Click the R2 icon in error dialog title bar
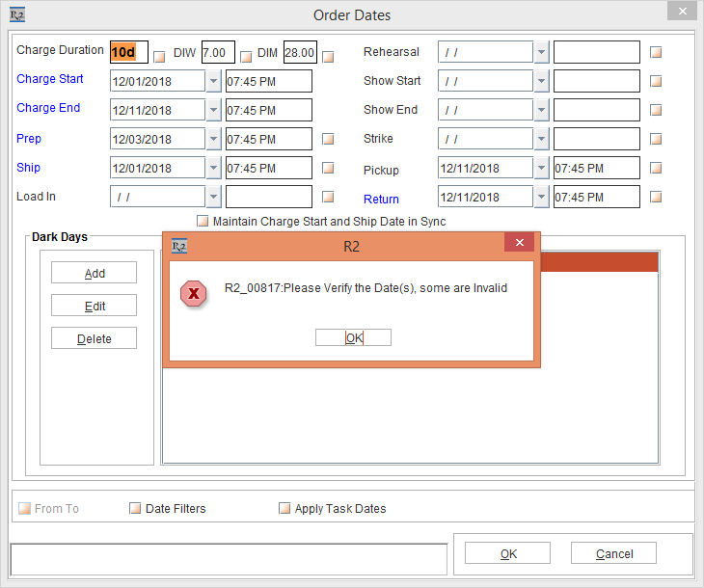 (x=178, y=246)
